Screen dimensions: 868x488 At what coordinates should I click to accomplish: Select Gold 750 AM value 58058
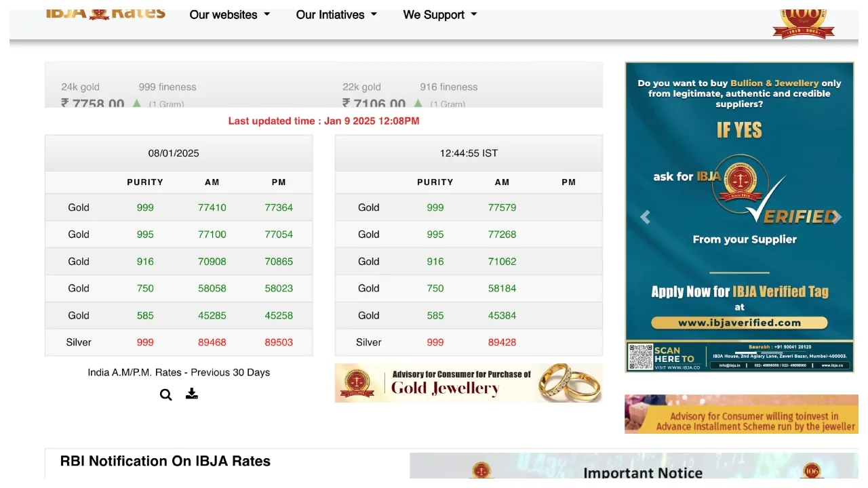point(212,288)
